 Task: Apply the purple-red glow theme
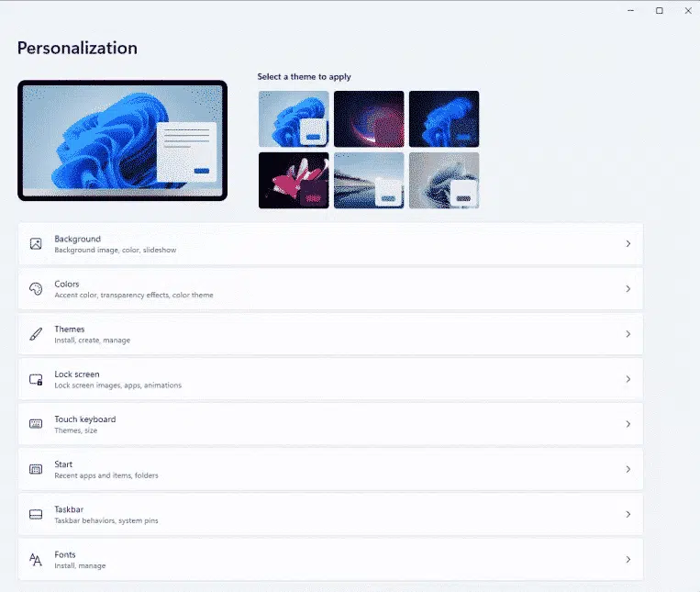tap(369, 118)
